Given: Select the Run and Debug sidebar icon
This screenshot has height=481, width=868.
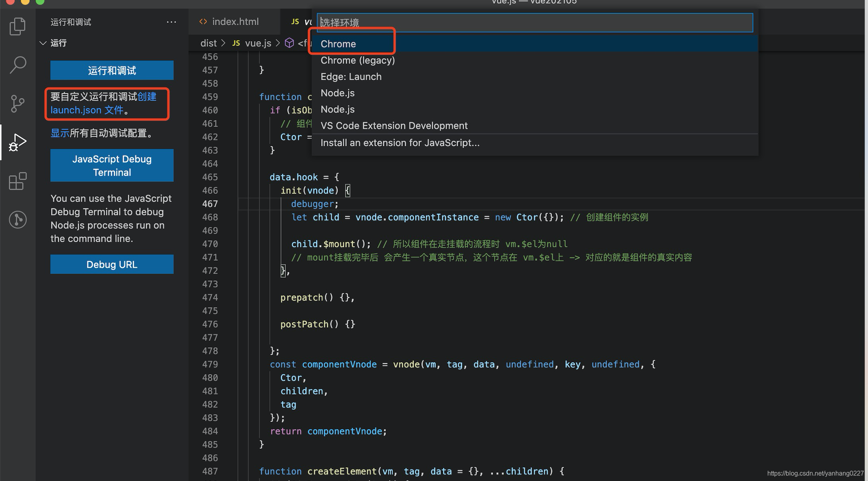Looking at the screenshot, I should coord(18,142).
